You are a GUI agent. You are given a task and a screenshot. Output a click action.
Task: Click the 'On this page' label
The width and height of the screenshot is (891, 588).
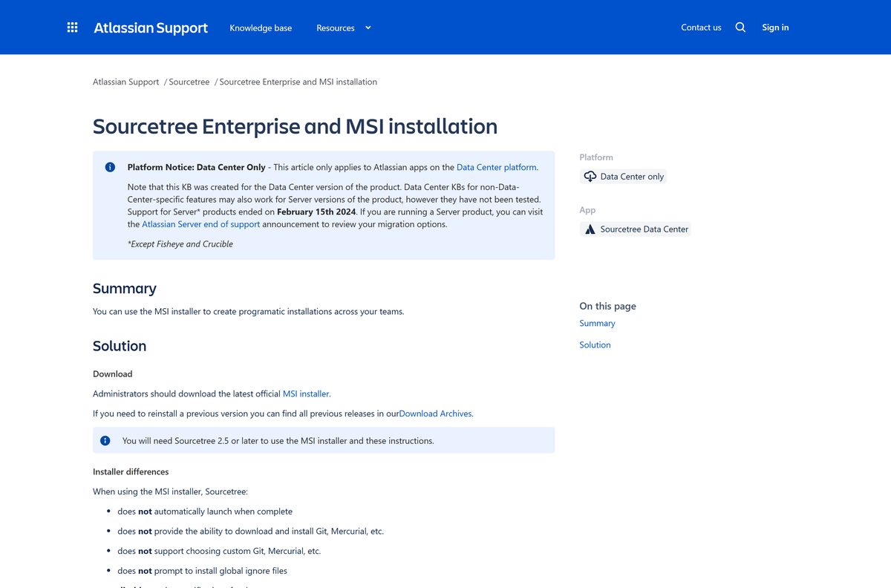[x=607, y=306]
